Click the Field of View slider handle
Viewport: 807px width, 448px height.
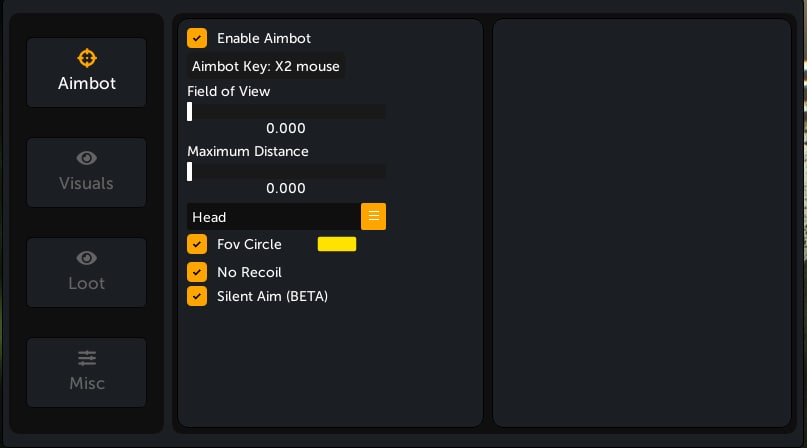[x=190, y=112]
